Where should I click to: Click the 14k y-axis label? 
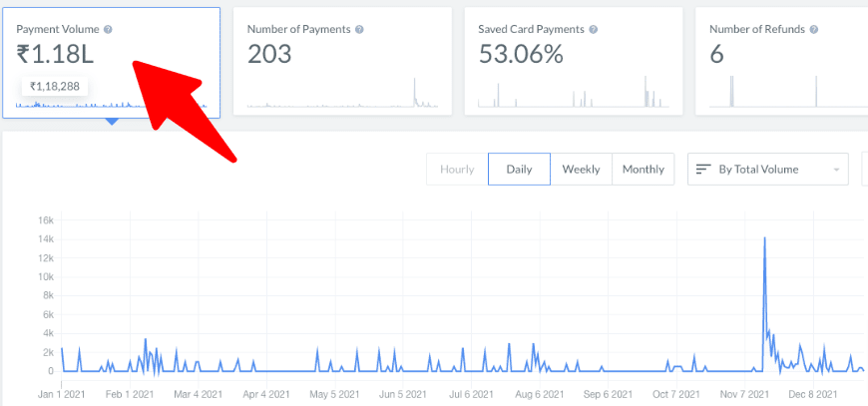click(45, 239)
